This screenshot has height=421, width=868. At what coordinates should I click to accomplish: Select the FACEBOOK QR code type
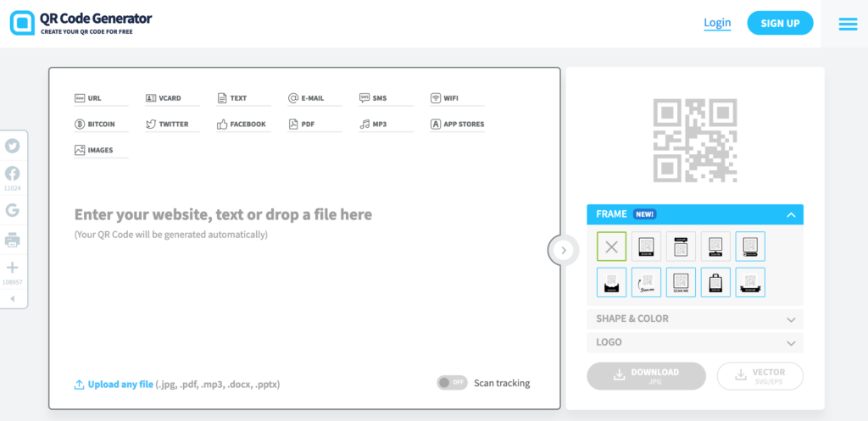coord(243,125)
